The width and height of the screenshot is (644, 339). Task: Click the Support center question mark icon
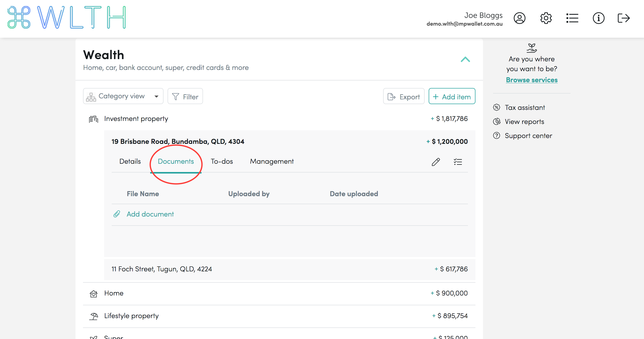497,136
